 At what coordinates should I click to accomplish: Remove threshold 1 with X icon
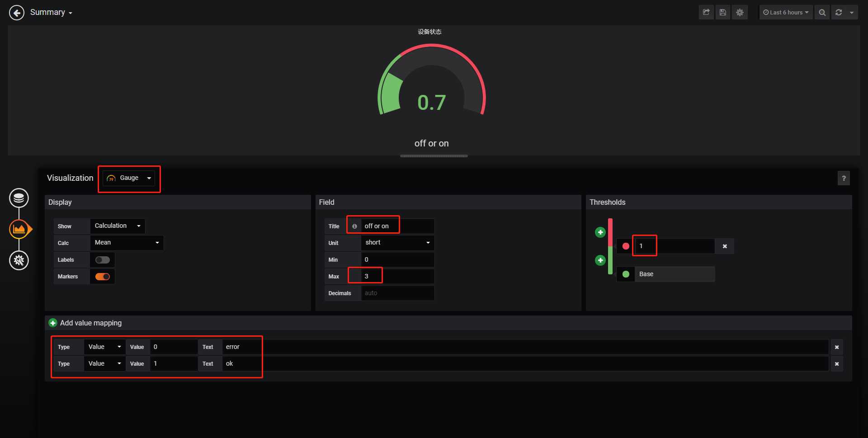coord(725,246)
